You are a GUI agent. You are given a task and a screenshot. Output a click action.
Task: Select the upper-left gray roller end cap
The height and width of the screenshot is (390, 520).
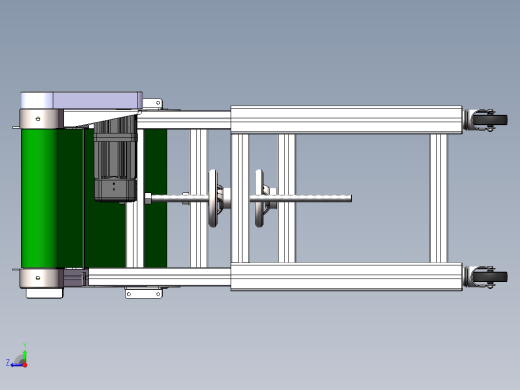pos(41,119)
